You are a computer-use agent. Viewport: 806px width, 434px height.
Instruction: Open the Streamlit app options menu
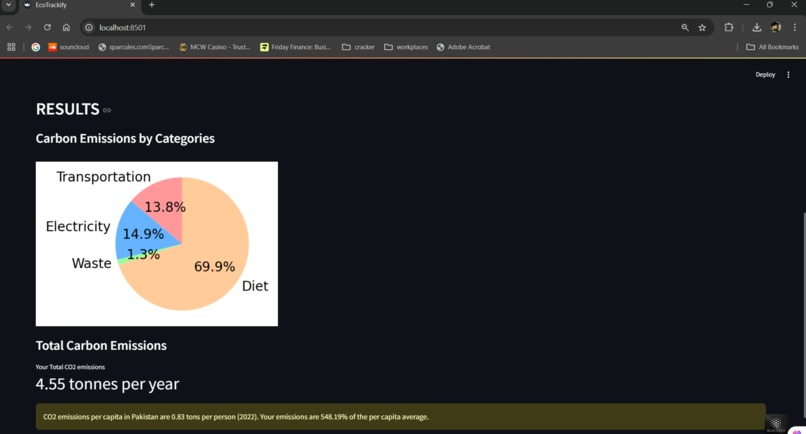coord(788,75)
